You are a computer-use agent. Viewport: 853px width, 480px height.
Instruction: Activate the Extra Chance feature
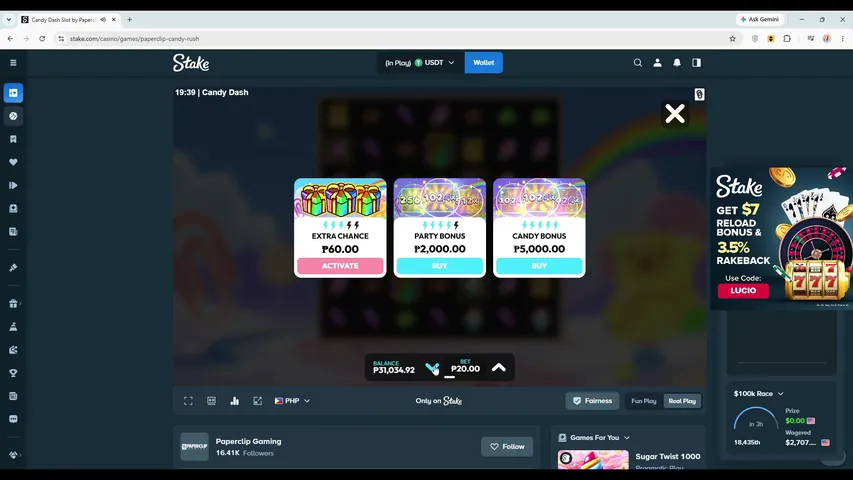pyautogui.click(x=340, y=266)
